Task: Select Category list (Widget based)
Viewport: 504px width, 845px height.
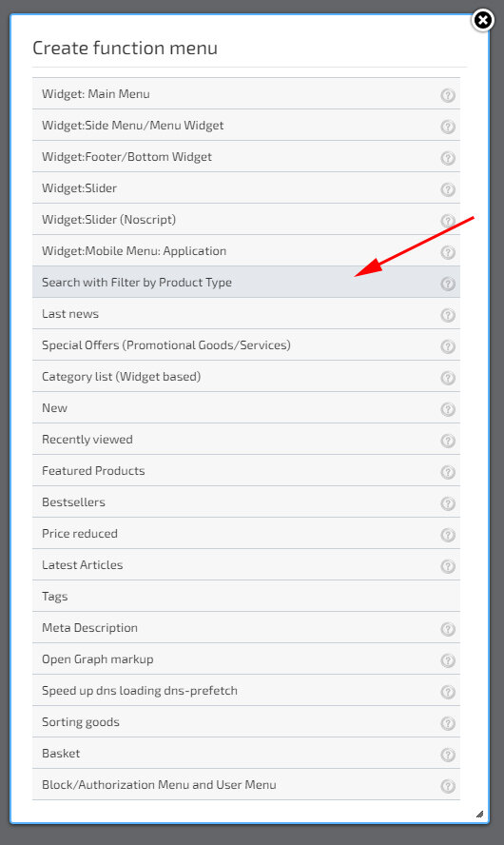Action: pyautogui.click(x=246, y=376)
